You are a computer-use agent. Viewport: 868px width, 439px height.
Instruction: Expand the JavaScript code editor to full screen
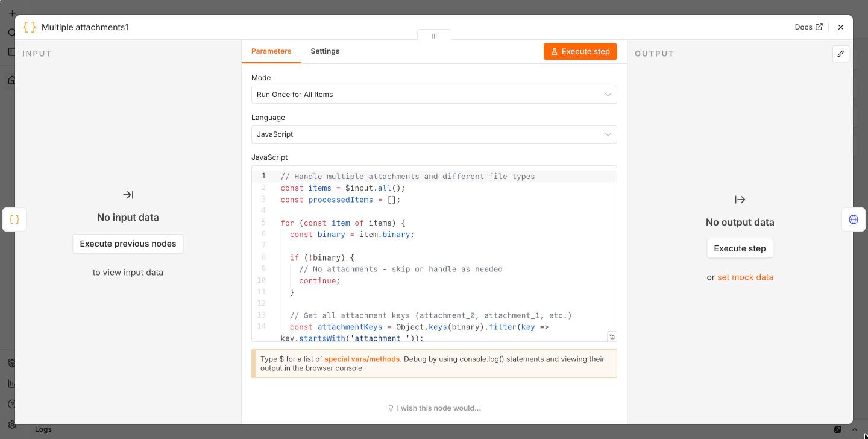click(611, 336)
